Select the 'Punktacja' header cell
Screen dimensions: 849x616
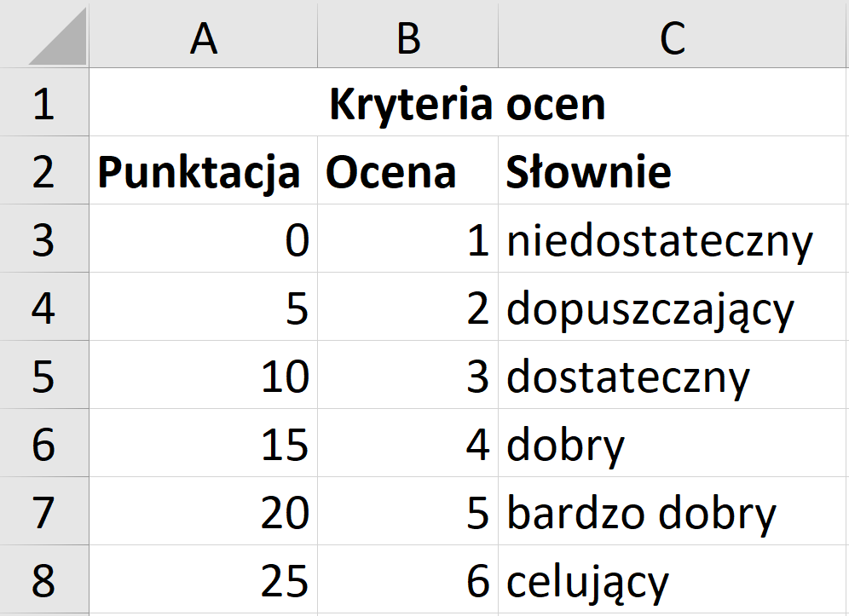point(204,170)
